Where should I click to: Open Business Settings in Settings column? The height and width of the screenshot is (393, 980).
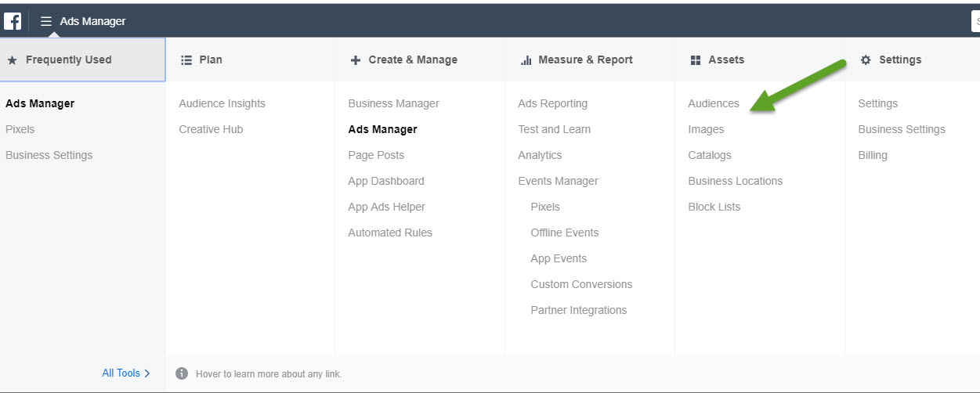902,129
